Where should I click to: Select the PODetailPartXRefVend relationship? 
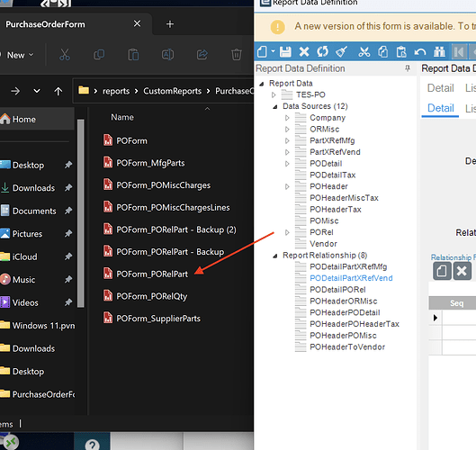(351, 278)
